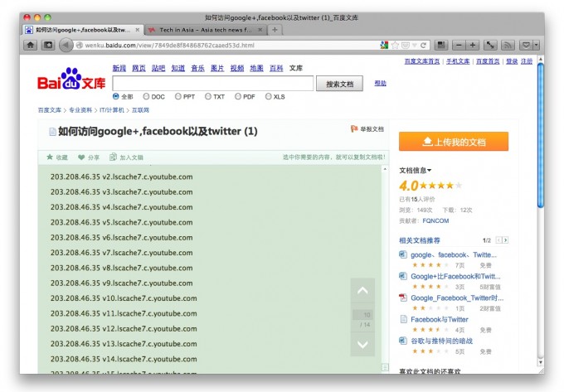564x392 pixels.
Task: Click the 分享 heart icon
Action: coord(81,157)
